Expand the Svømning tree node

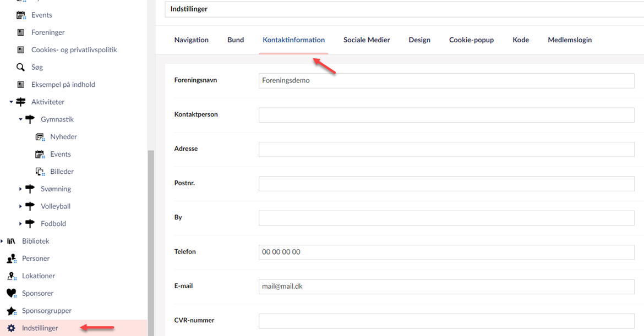coord(20,189)
